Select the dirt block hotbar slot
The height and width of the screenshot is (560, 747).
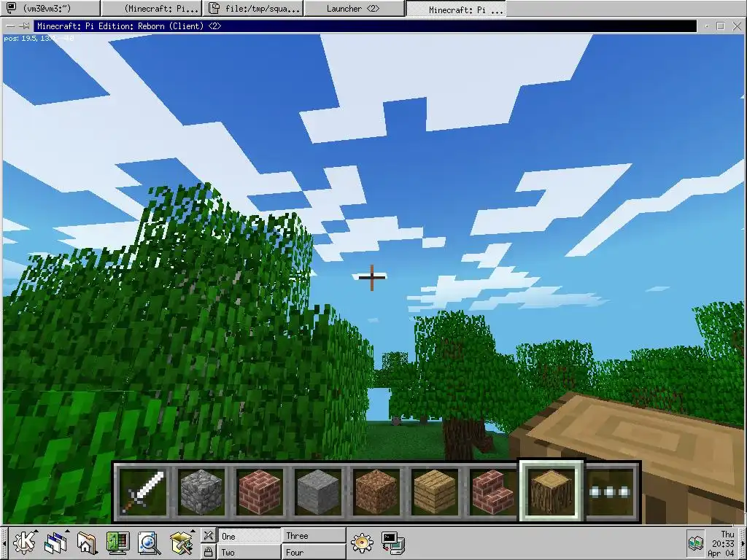pyautogui.click(x=376, y=492)
